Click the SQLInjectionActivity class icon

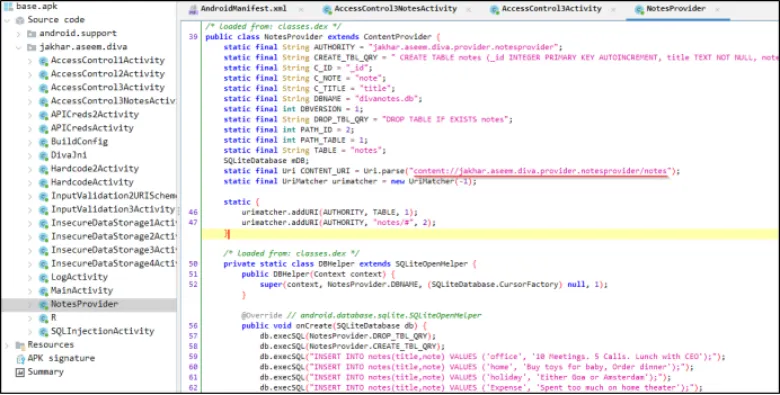tap(43, 331)
